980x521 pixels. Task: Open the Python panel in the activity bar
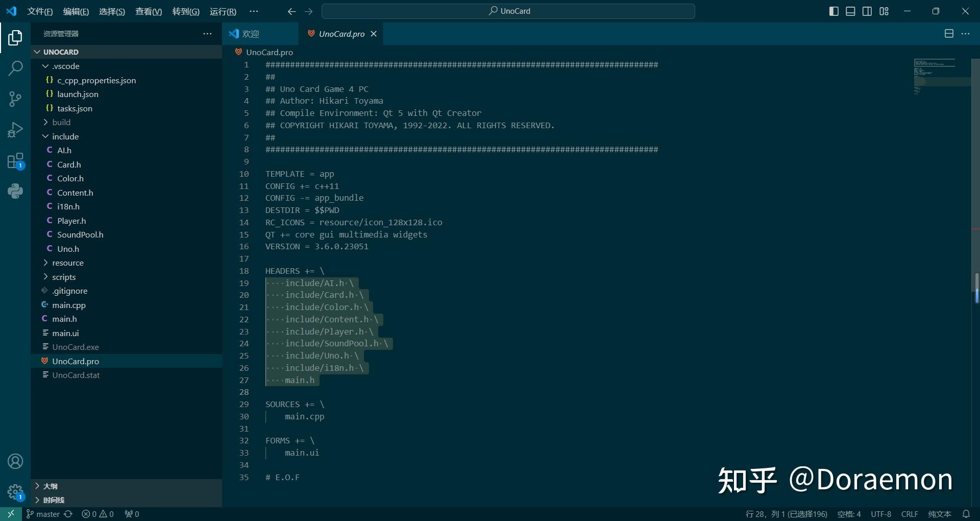tap(15, 191)
